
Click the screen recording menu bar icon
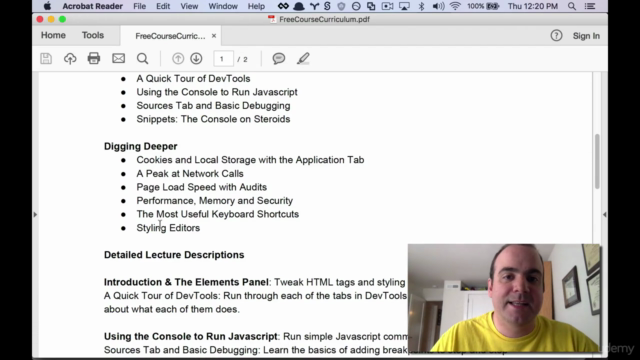[x=387, y=6]
